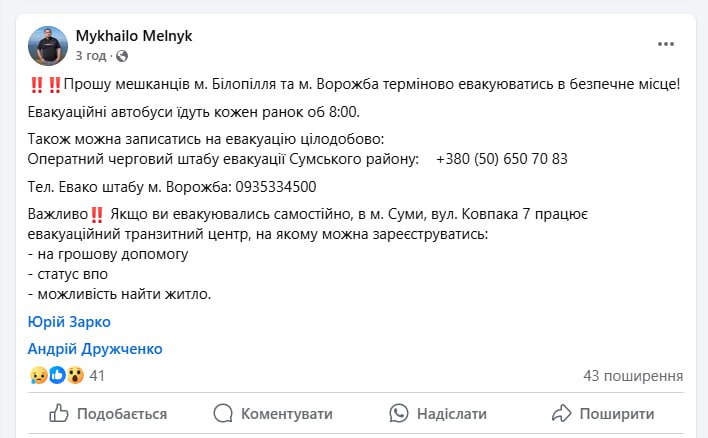
Task: Click the thumbs-up icon beside Подобається
Action: point(59,413)
